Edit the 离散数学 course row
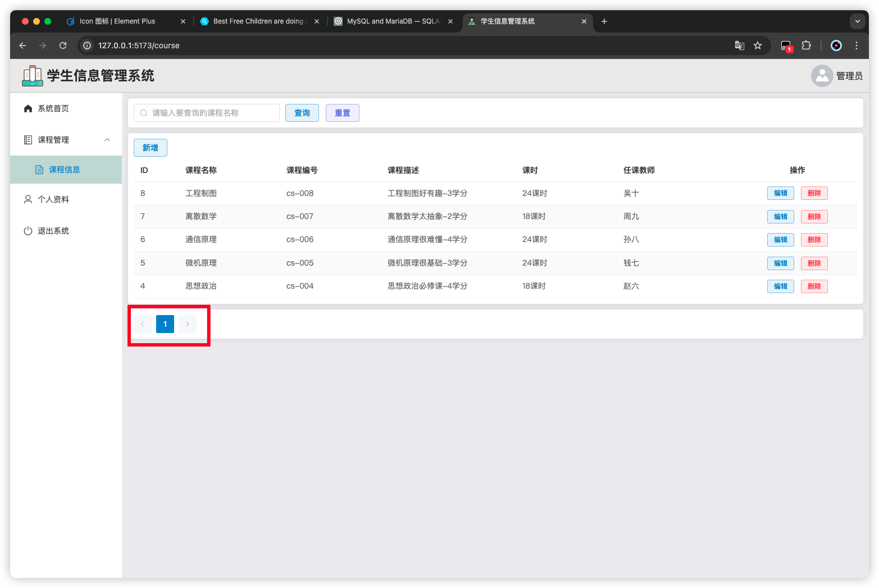This screenshot has width=879, height=588. coord(781,217)
